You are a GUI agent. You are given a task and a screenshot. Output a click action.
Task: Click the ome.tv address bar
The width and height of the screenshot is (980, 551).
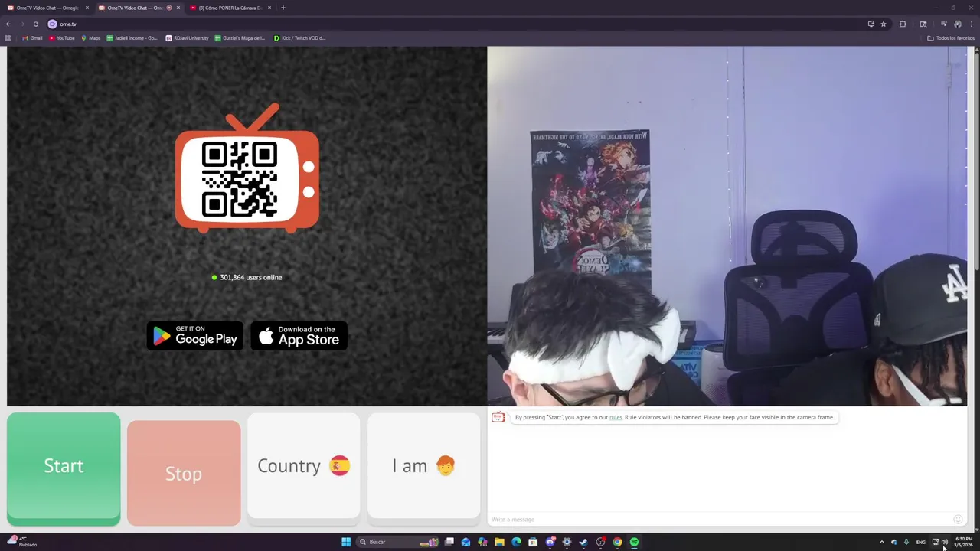[459, 24]
